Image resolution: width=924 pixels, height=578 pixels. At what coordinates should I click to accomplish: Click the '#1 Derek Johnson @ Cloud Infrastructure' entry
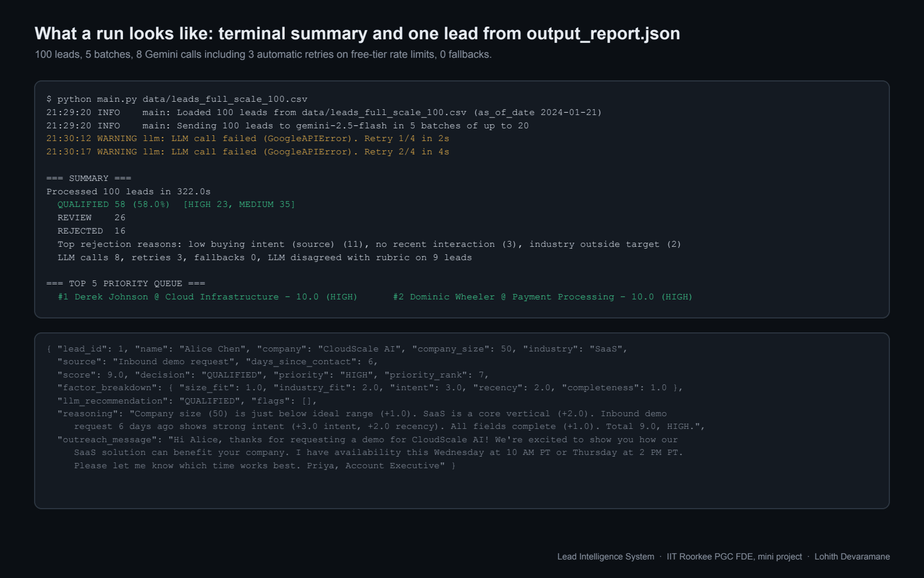[208, 297]
